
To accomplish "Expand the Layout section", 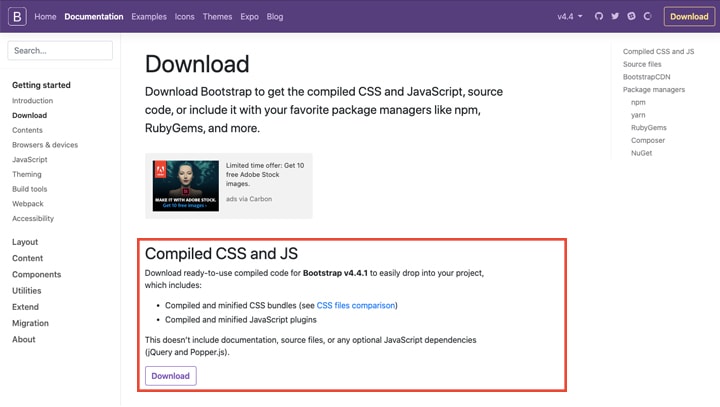I will coord(25,242).
